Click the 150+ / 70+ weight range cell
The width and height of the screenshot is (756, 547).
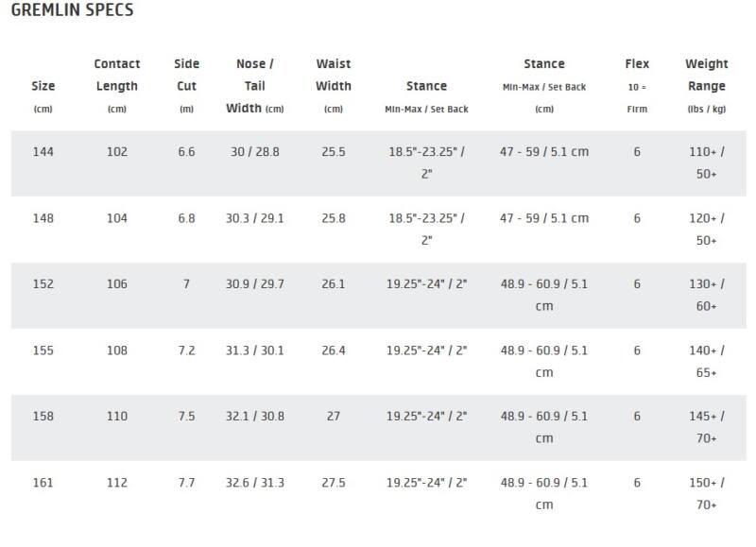[706, 493]
